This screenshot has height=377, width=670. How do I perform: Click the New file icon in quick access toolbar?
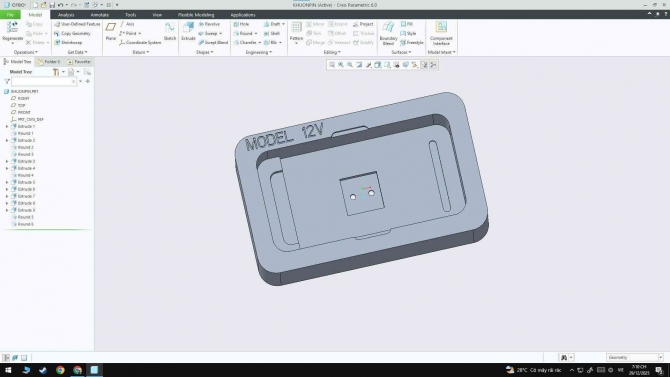point(35,5)
